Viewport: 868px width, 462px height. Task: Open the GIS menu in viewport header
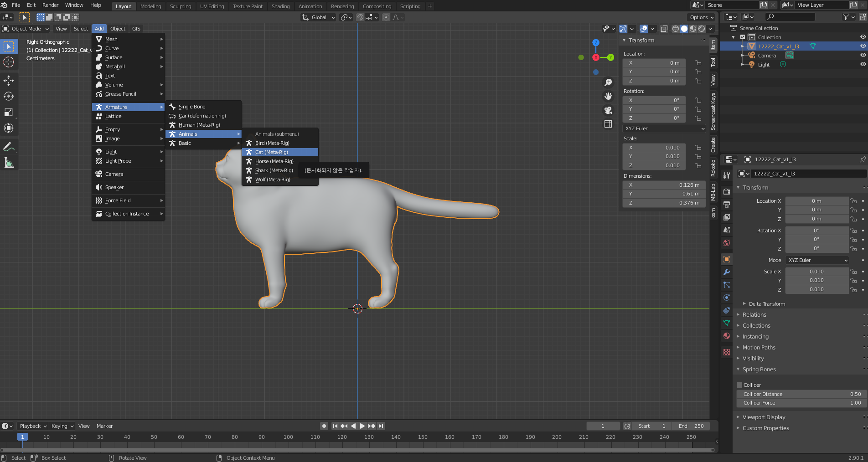click(136, 29)
